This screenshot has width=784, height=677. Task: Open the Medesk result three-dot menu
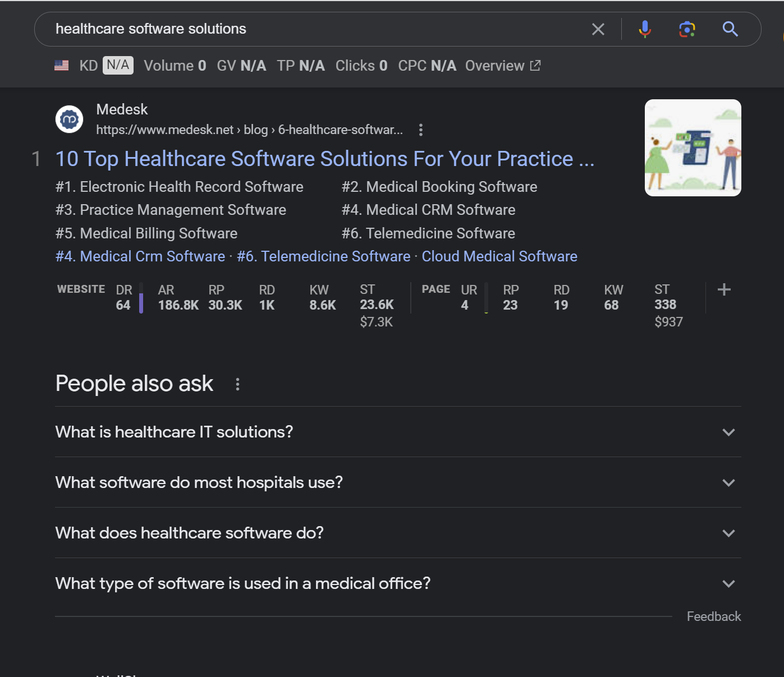421,130
